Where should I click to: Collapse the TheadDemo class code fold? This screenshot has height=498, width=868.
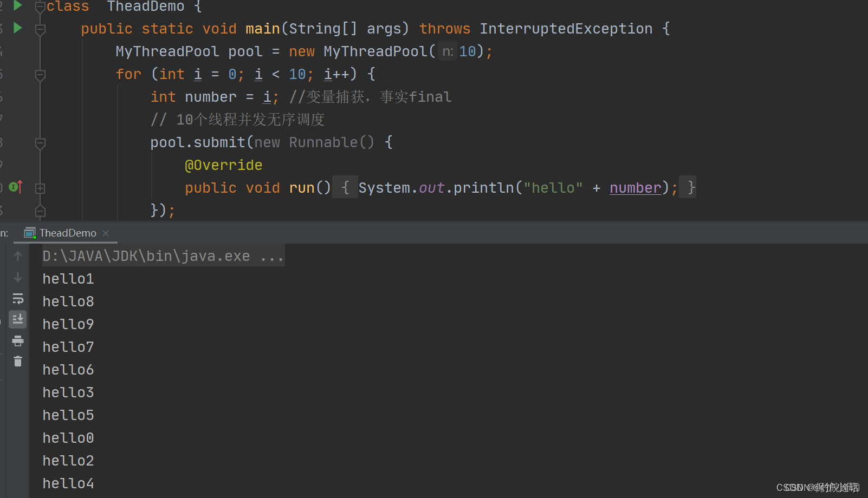40,7
